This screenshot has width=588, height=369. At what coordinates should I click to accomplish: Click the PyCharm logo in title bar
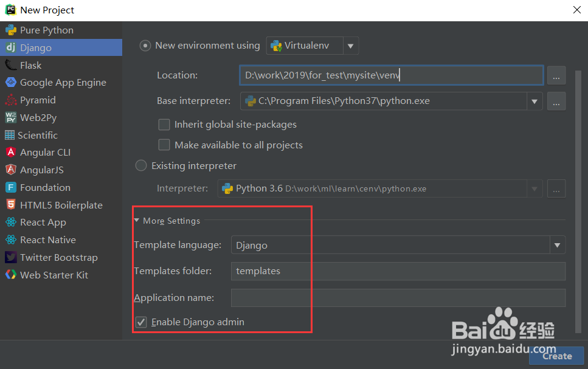10,10
